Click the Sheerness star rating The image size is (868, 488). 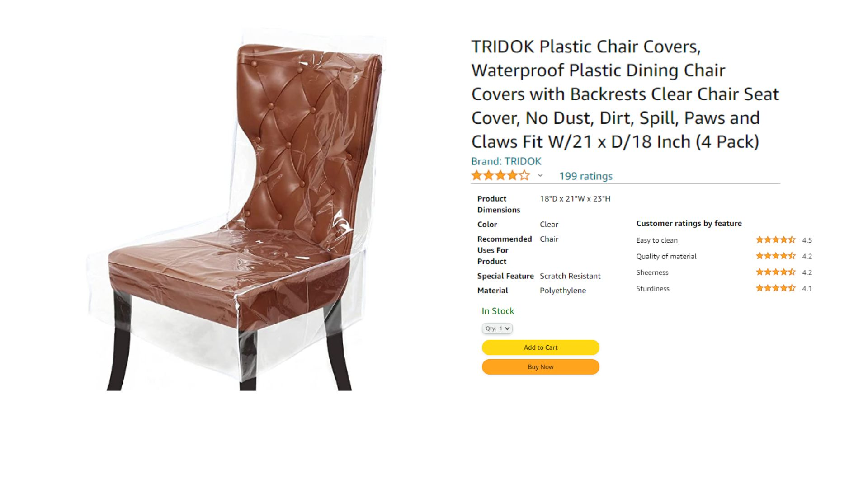point(776,272)
